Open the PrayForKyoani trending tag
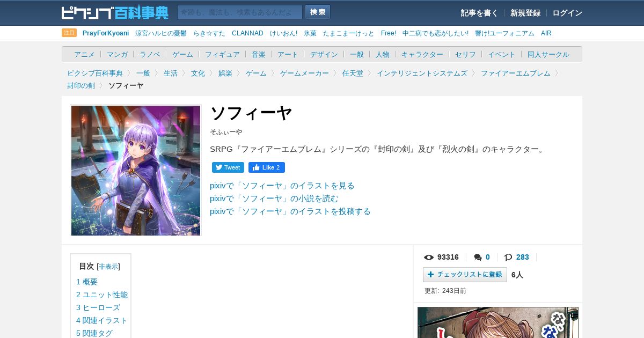This screenshot has height=338, width=644. click(x=106, y=33)
